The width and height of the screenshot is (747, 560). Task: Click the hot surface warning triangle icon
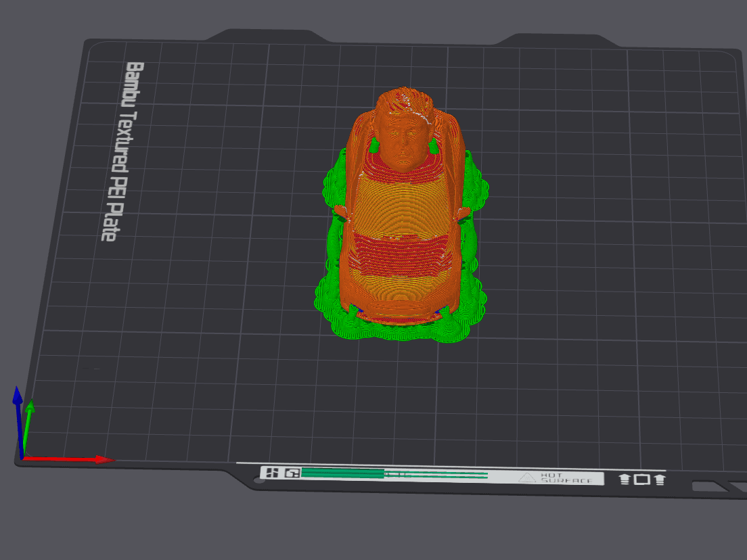pos(527,477)
